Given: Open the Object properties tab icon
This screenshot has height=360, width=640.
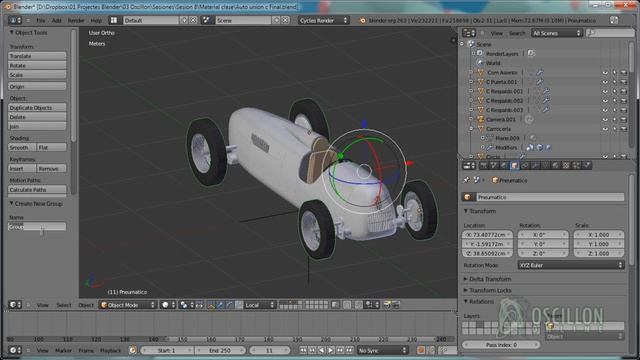Looking at the screenshot, I should (x=514, y=165).
